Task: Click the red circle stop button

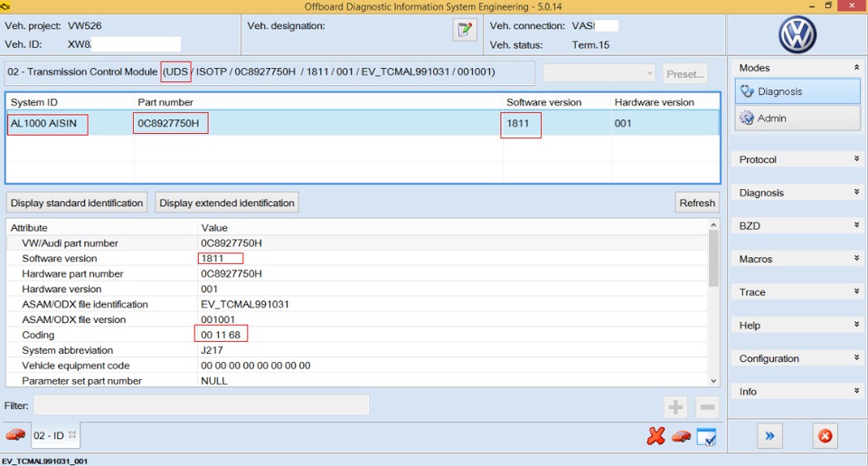Action: tap(825, 436)
